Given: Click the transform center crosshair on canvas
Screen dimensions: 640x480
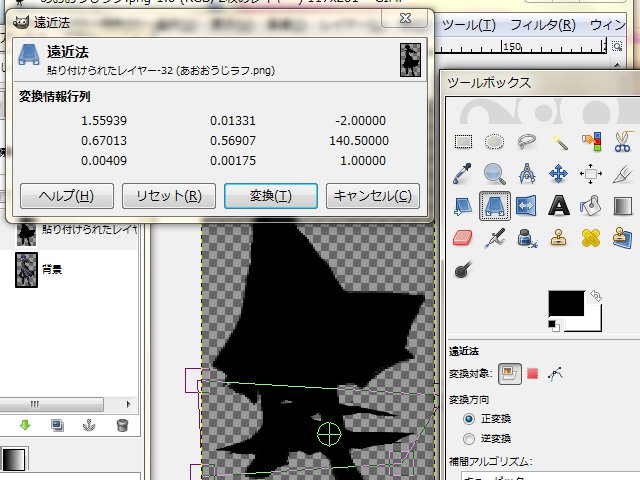Looking at the screenshot, I should point(329,434).
